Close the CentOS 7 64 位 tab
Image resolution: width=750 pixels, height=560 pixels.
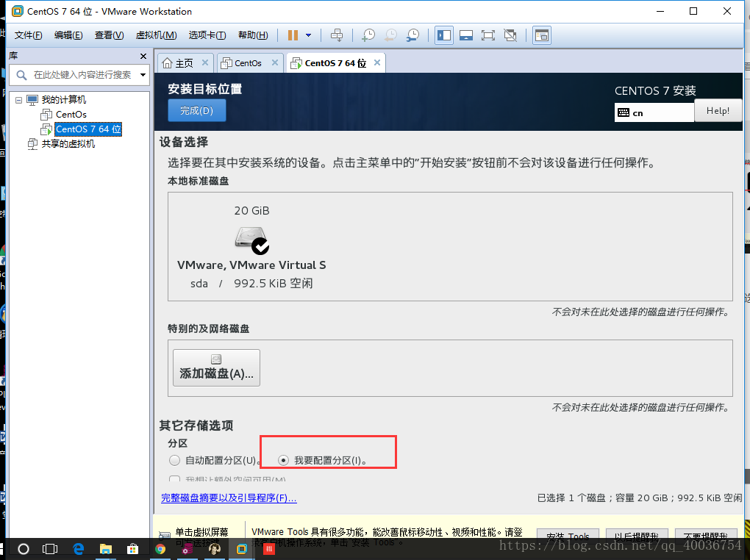(377, 62)
